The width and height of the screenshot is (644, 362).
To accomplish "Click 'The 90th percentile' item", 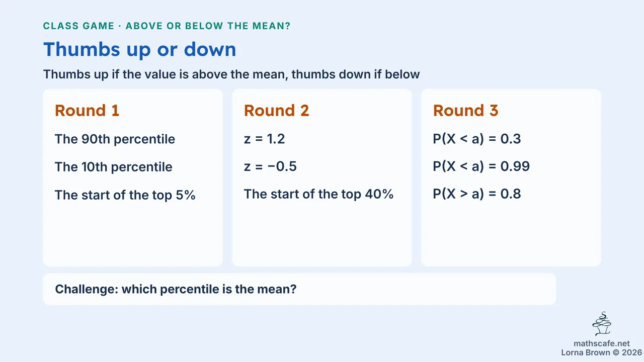I will point(115,139).
